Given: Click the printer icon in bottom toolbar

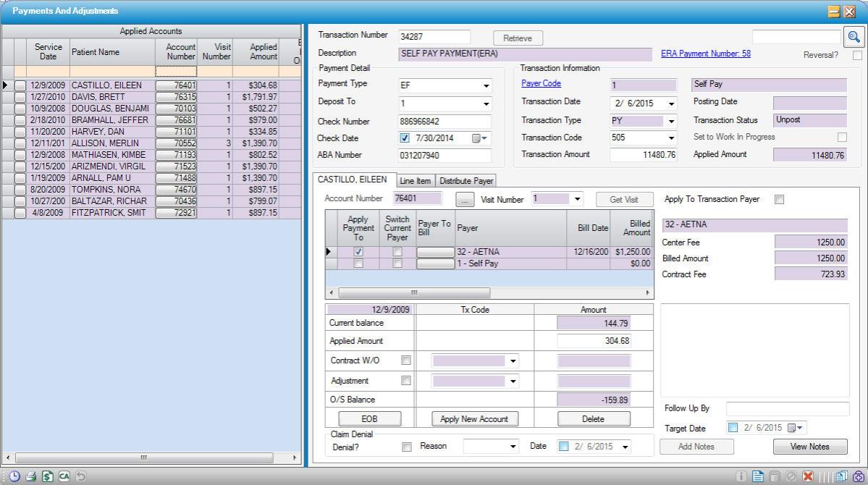Looking at the screenshot, I should pyautogui.click(x=31, y=476).
